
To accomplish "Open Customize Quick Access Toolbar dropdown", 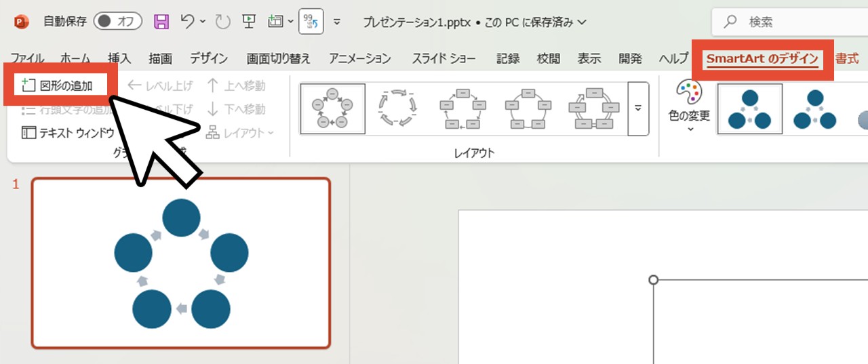I will 337,22.
